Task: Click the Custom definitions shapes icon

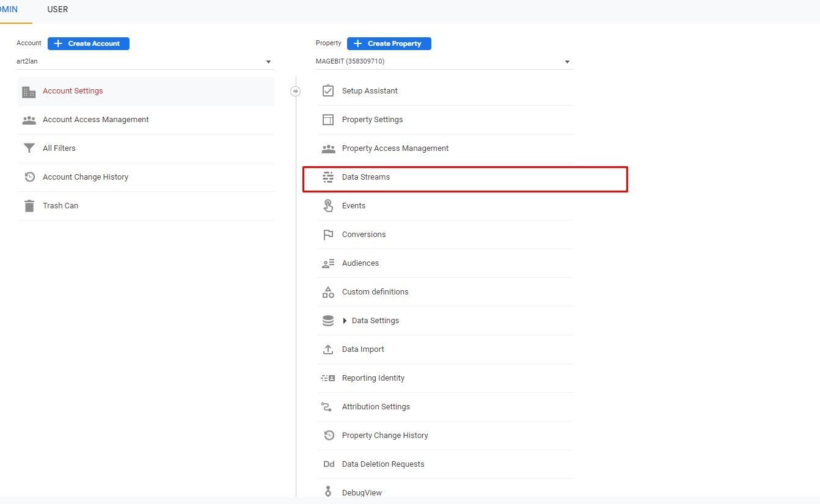Action: tap(328, 292)
